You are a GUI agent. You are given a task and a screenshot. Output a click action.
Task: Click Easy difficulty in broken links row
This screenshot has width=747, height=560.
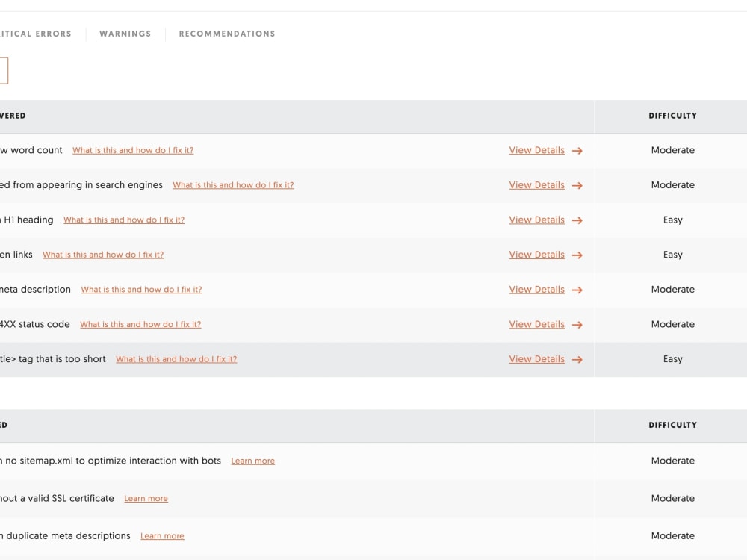point(673,255)
